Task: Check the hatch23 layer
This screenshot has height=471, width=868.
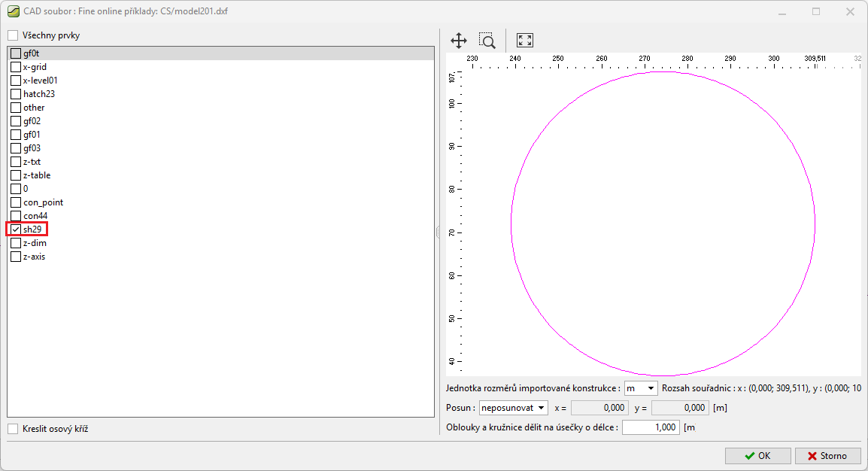Action: click(x=16, y=94)
